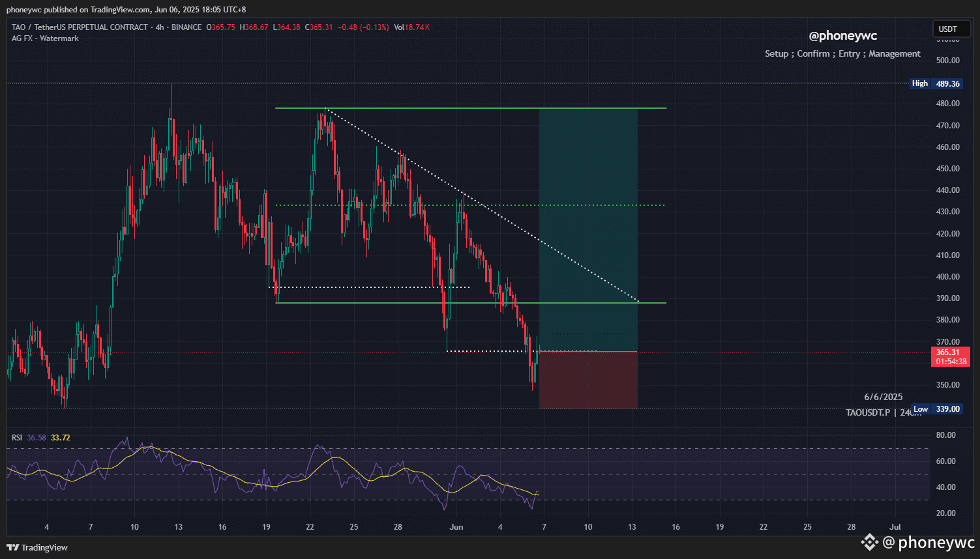Select the red stop-loss zone of the long position
This screenshot has height=559, width=980.
pyautogui.click(x=588, y=380)
